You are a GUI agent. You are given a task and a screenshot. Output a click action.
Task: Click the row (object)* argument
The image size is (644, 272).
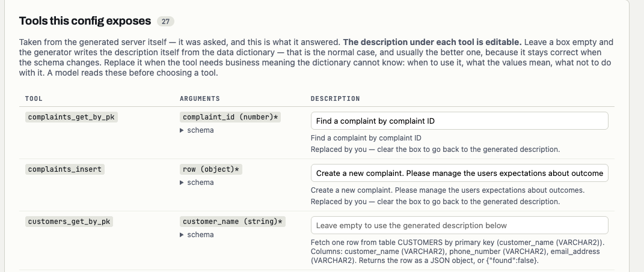[x=211, y=169]
